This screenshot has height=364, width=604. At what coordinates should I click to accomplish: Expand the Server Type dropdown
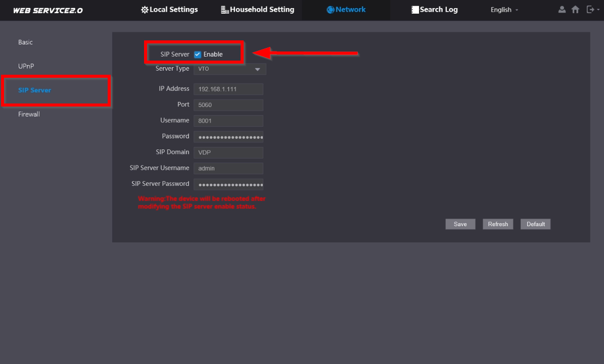coord(229,69)
